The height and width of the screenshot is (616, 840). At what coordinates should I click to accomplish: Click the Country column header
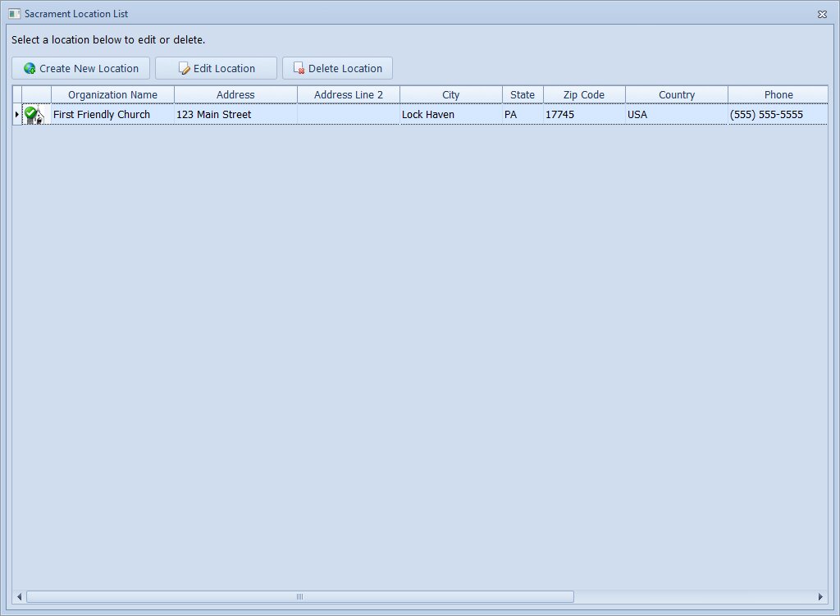pos(677,95)
